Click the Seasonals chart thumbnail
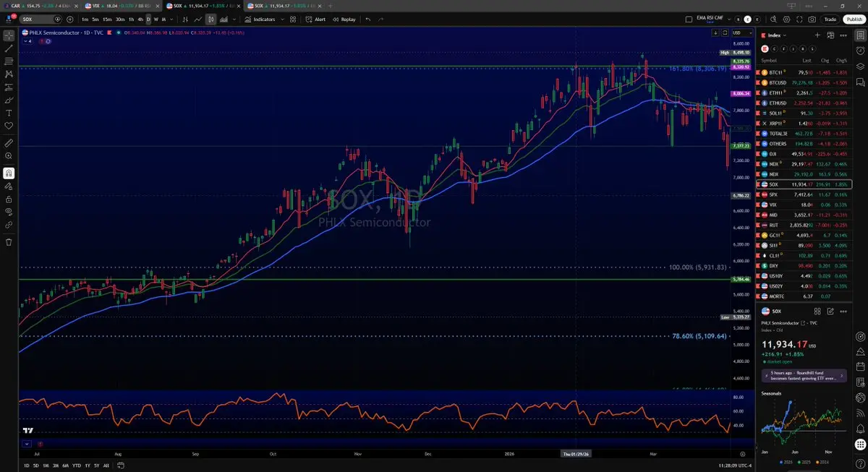The image size is (868, 472). point(804,426)
